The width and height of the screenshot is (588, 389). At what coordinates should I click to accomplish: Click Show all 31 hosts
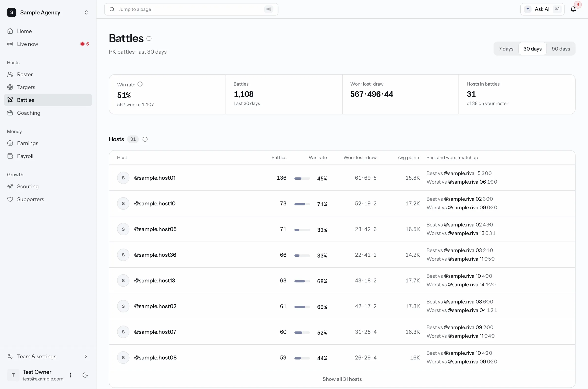(342, 379)
